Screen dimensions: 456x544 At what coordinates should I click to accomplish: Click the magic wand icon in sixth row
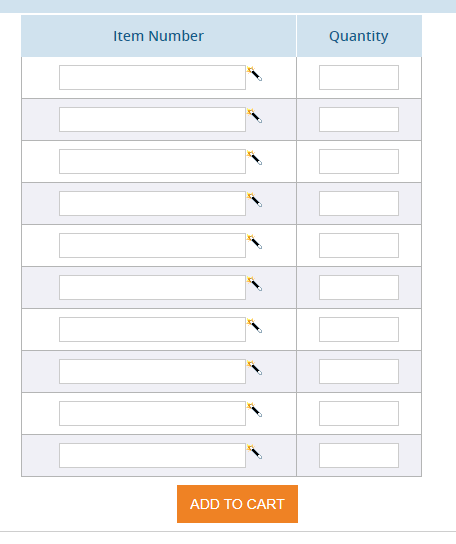254,283
